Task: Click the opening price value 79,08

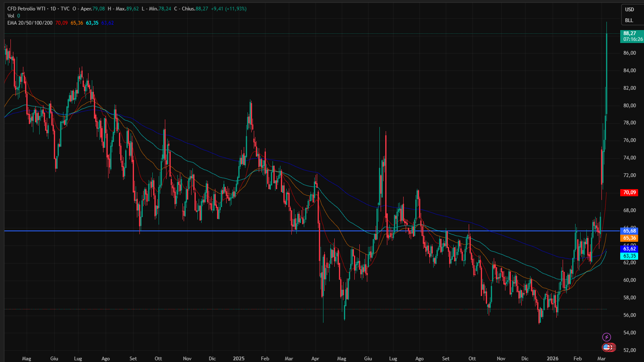Action: tap(99, 9)
